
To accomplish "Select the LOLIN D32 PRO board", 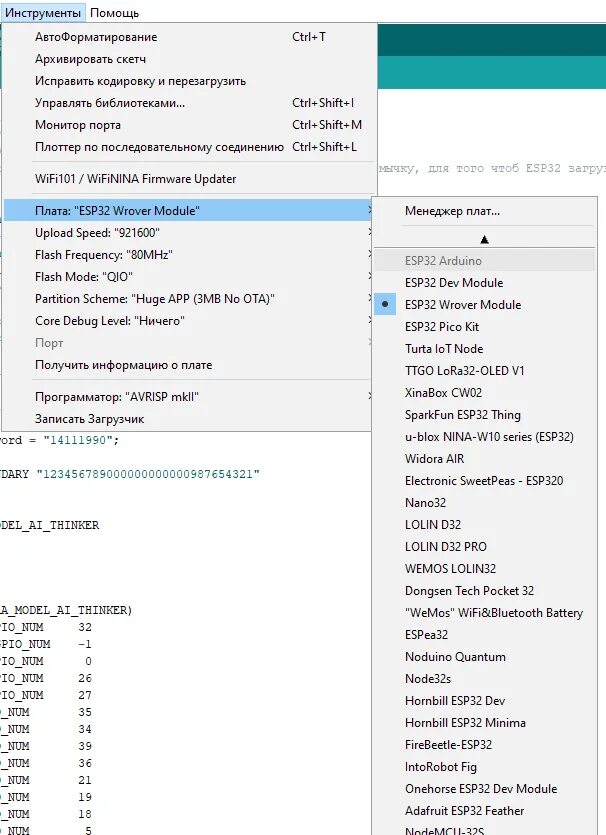I will coord(485,547).
